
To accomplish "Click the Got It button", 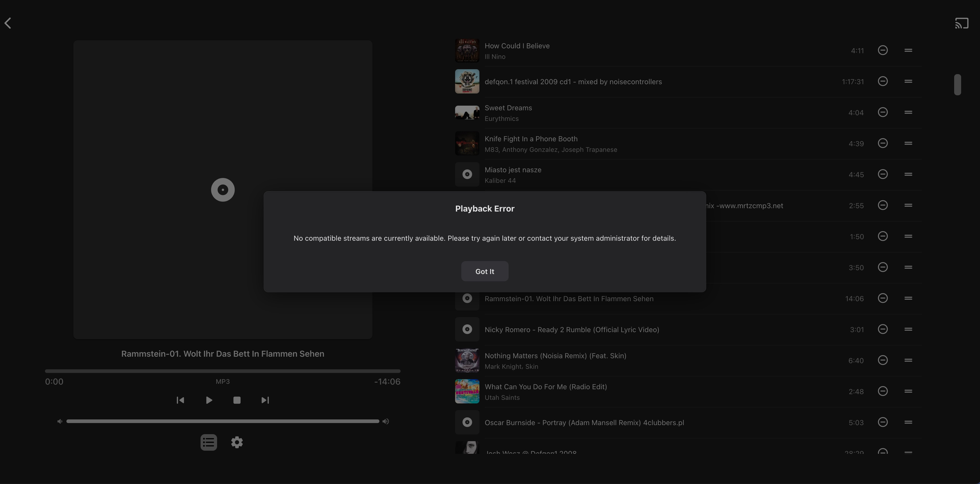I will click(484, 271).
